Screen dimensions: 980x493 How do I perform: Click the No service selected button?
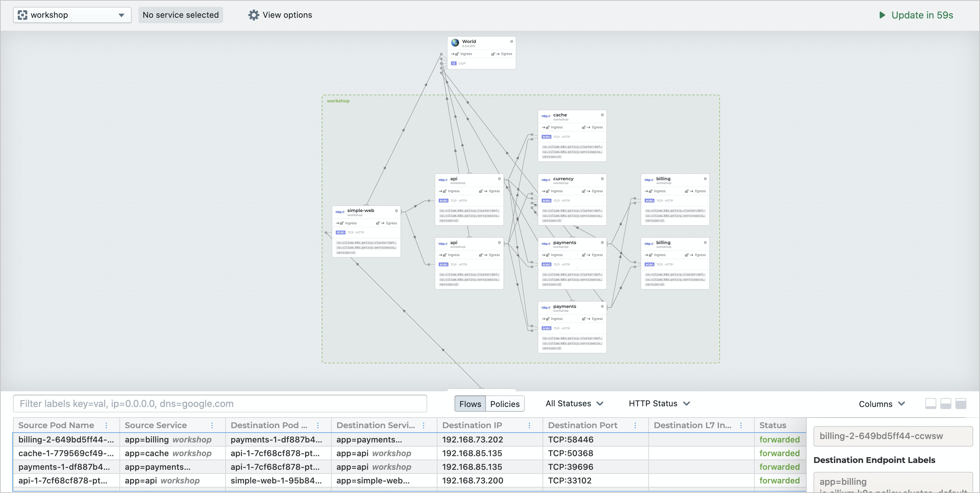(180, 15)
